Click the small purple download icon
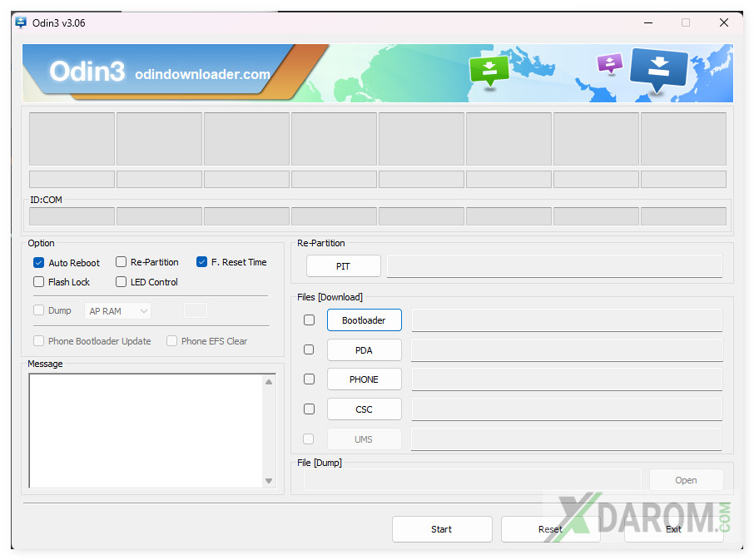754x560 pixels. click(x=610, y=64)
